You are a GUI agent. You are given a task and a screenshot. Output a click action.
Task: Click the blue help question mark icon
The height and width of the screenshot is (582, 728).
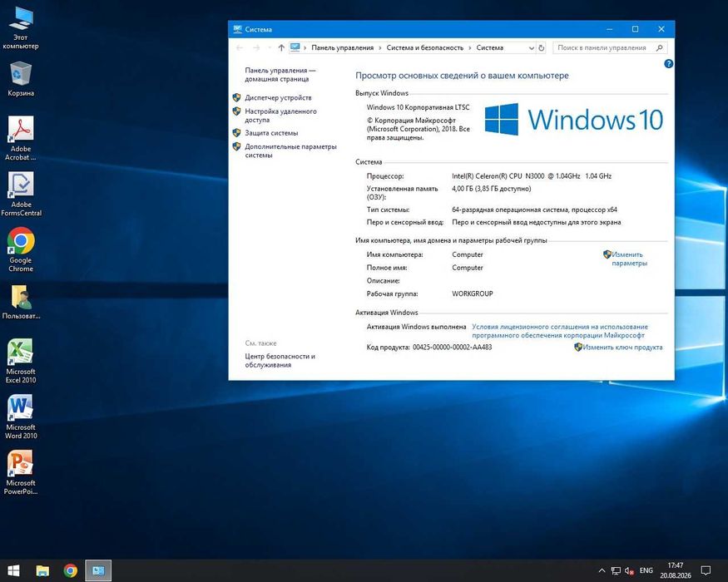668,63
